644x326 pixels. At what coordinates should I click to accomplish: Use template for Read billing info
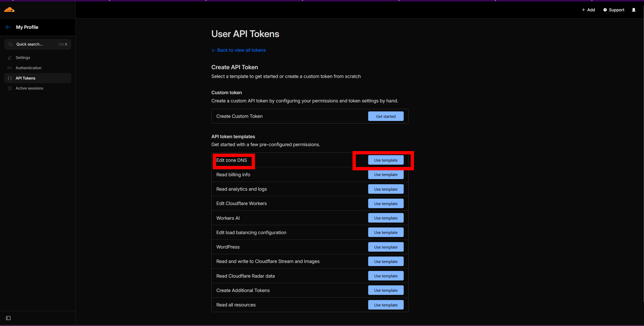click(385, 174)
